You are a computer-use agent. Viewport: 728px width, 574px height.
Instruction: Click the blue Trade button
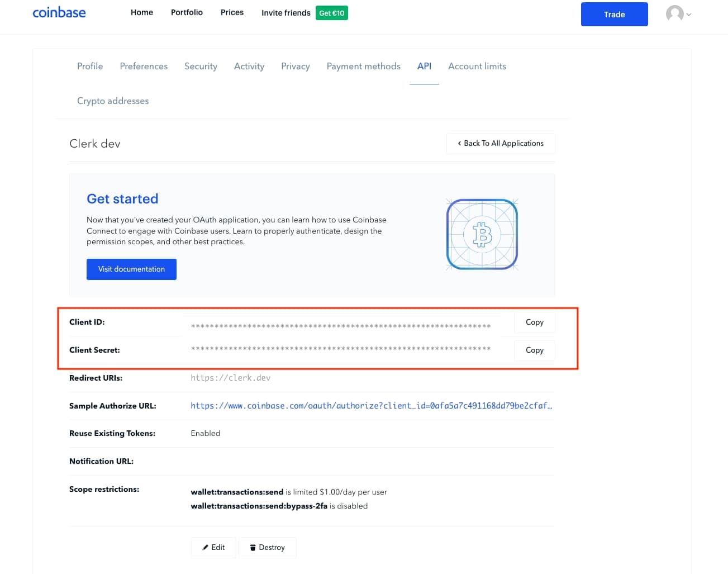[614, 15]
